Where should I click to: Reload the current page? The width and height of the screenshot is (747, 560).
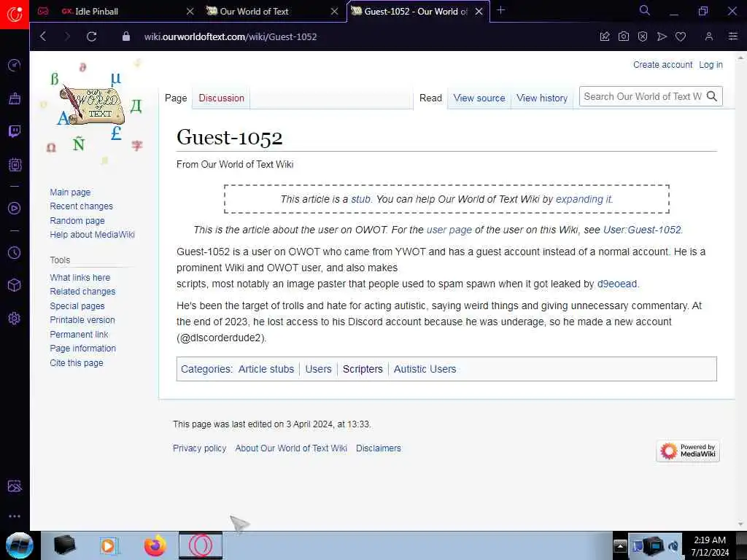(x=91, y=36)
